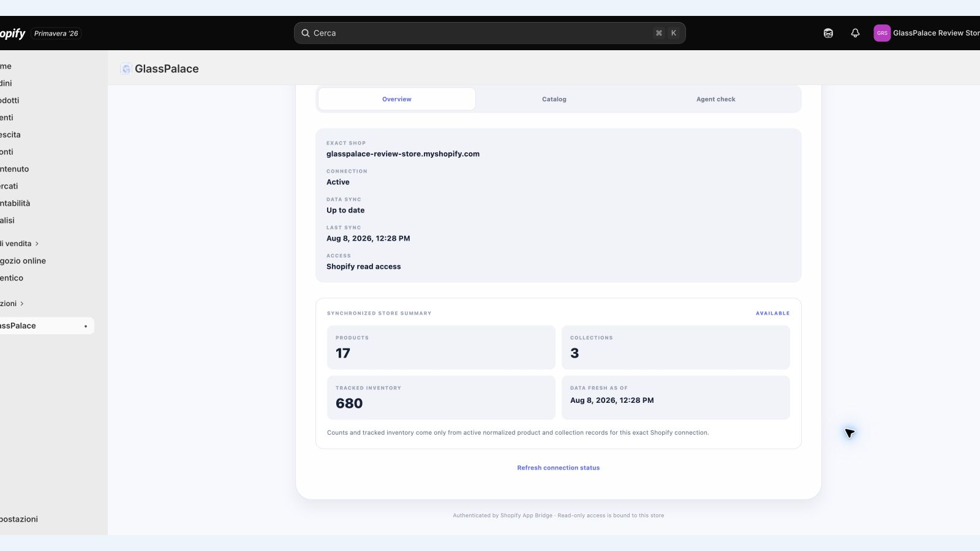The width and height of the screenshot is (980, 551).
Task: Open Home in the sidebar
Action: coord(47,66)
